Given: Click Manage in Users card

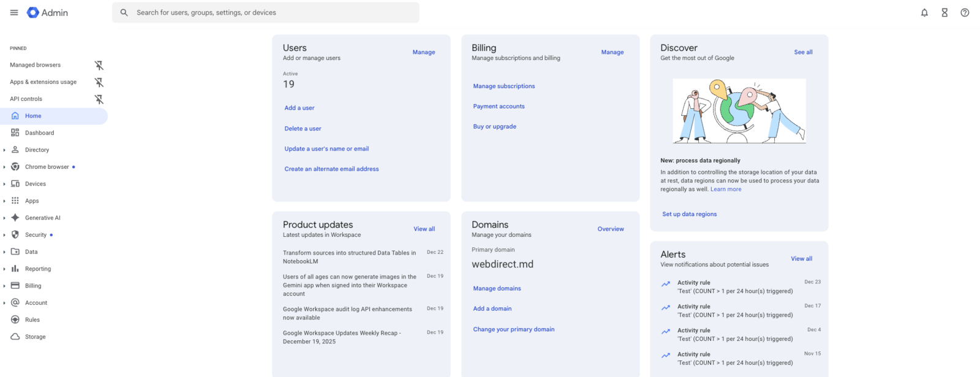Looking at the screenshot, I should coord(424,52).
